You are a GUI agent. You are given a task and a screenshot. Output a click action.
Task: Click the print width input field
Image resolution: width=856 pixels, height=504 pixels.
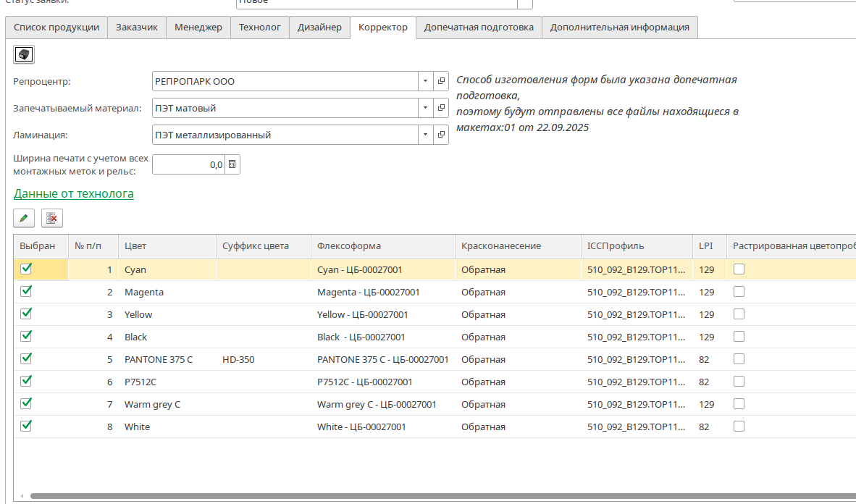pyautogui.click(x=188, y=165)
